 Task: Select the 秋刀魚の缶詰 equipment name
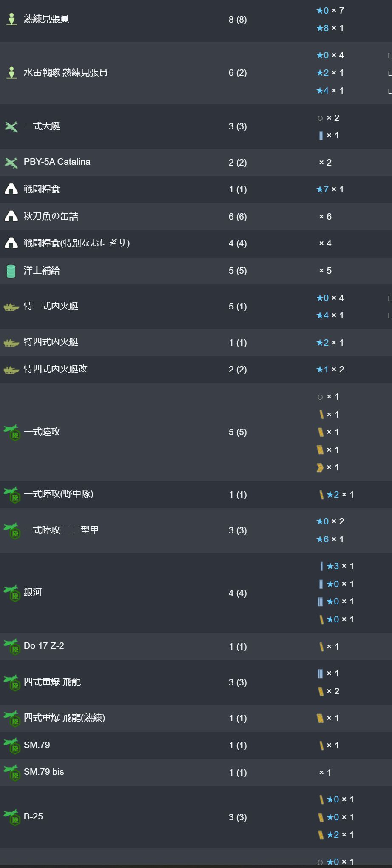tap(51, 216)
